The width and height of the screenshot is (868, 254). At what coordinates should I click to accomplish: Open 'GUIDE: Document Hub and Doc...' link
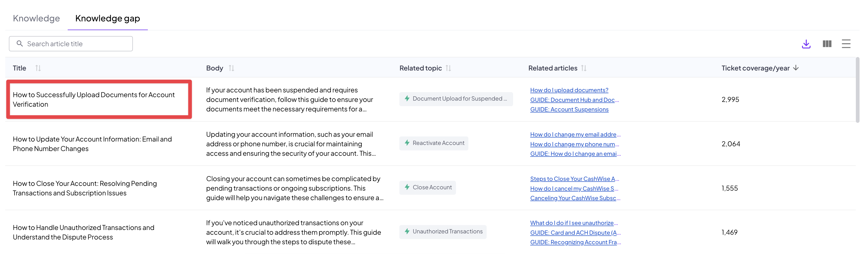(x=574, y=100)
